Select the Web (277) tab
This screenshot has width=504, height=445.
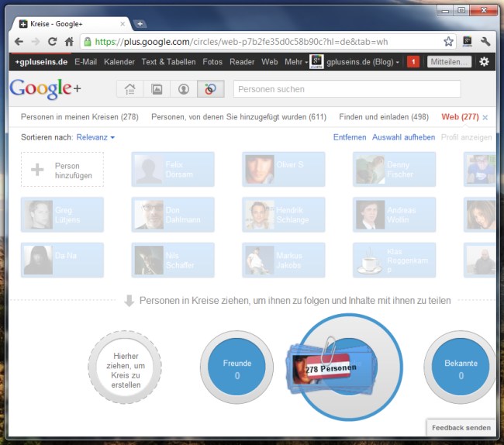pyautogui.click(x=460, y=117)
